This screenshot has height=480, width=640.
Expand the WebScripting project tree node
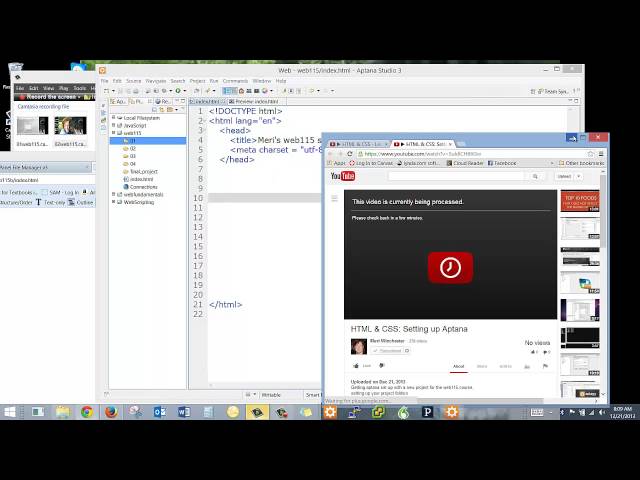pyautogui.click(x=113, y=202)
